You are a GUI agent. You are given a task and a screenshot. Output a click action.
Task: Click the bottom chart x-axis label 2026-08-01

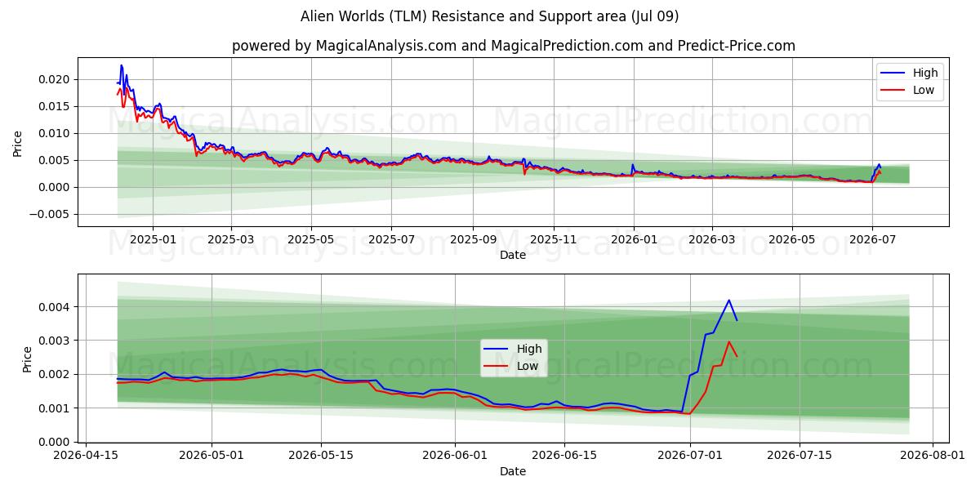932,456
